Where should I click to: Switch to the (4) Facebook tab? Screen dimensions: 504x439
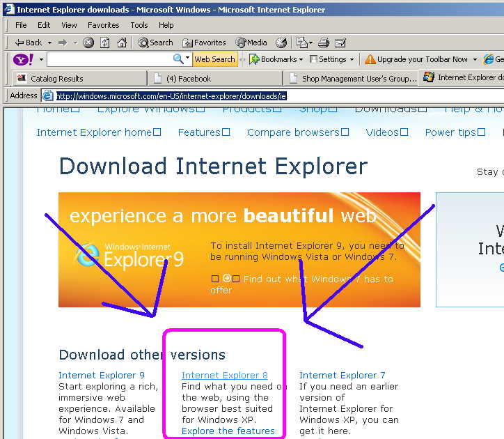(215, 79)
